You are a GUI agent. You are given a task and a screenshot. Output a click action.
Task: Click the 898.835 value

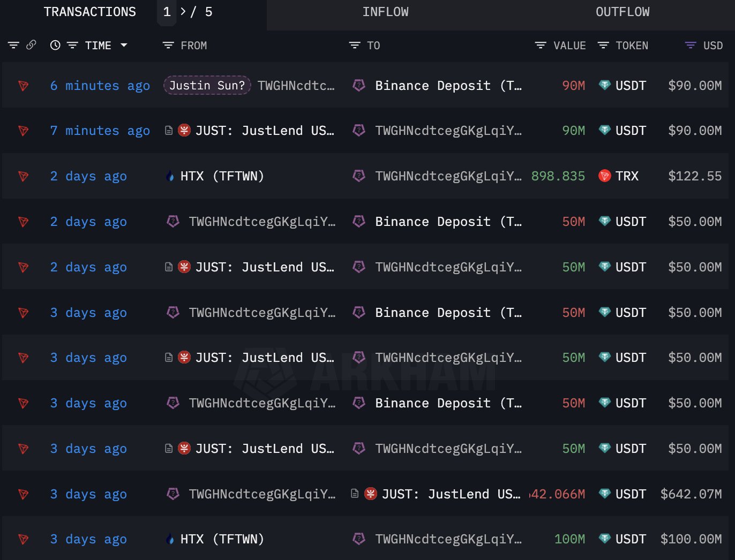[558, 176]
